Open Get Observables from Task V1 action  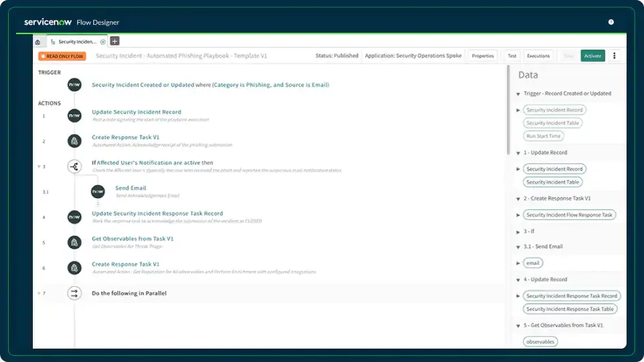pos(133,239)
